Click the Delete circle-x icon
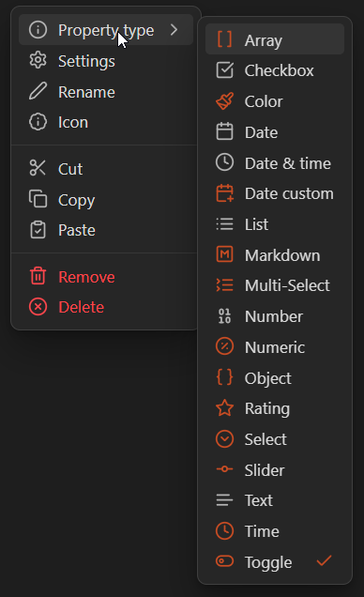 pos(38,307)
